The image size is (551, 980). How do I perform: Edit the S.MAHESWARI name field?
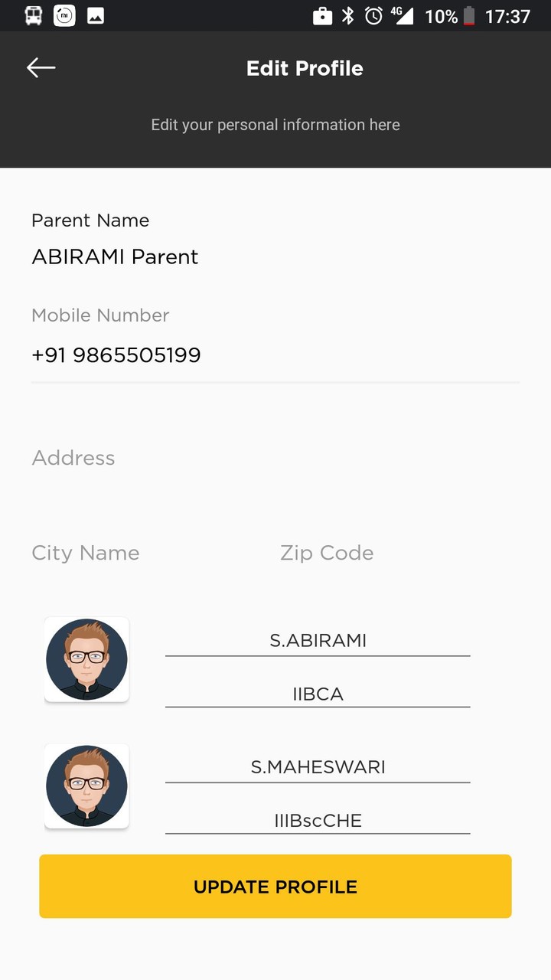pyautogui.click(x=318, y=766)
